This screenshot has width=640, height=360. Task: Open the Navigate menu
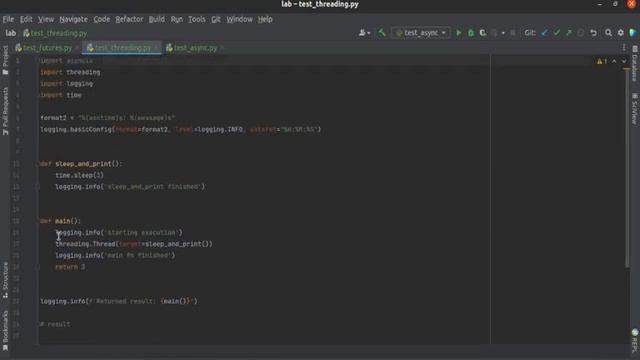[73, 19]
